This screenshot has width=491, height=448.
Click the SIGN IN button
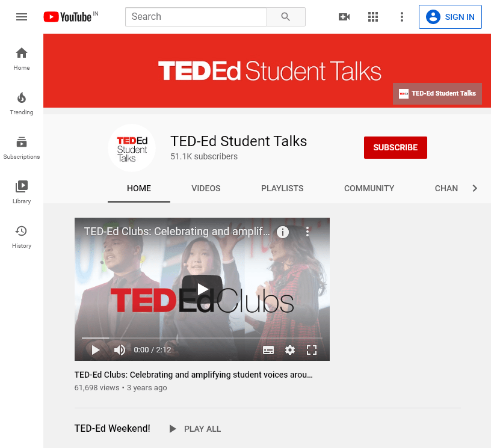point(450,17)
